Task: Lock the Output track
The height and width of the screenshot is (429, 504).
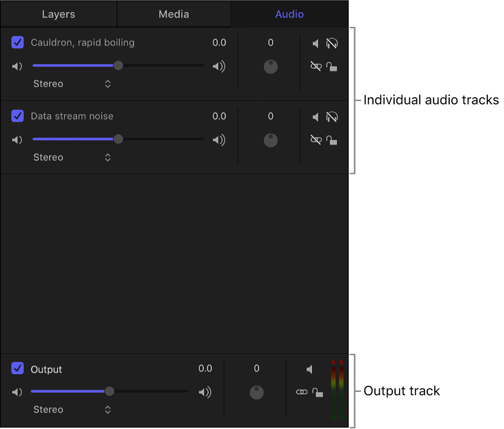Action: pyautogui.click(x=318, y=392)
